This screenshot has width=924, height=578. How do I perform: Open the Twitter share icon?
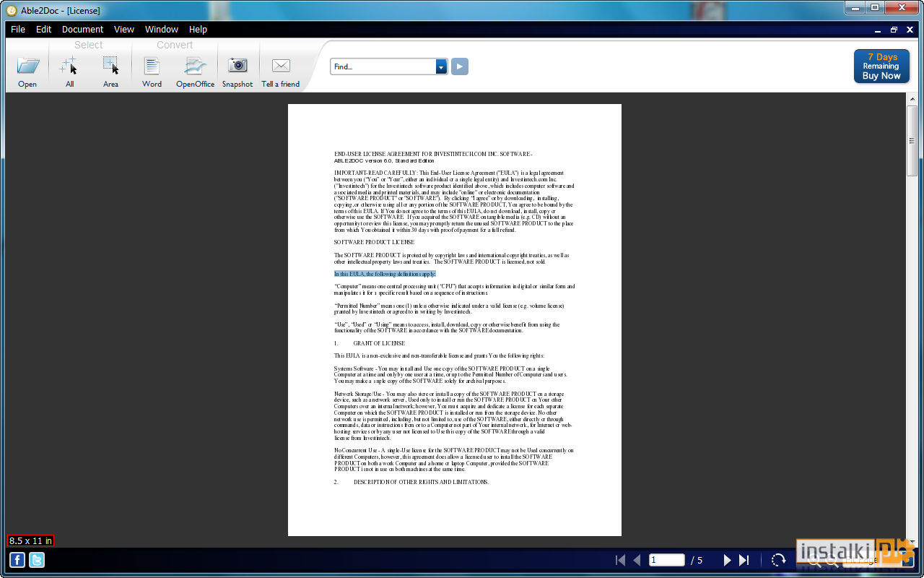(36, 559)
